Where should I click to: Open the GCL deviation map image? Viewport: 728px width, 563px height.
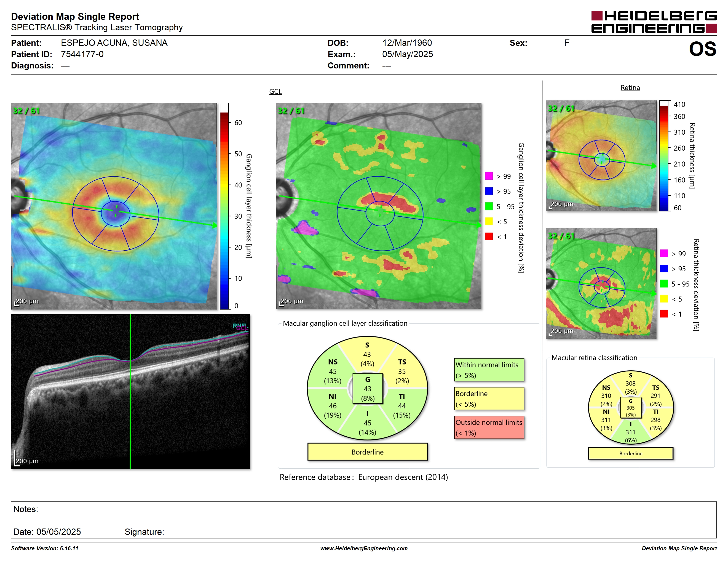(379, 206)
